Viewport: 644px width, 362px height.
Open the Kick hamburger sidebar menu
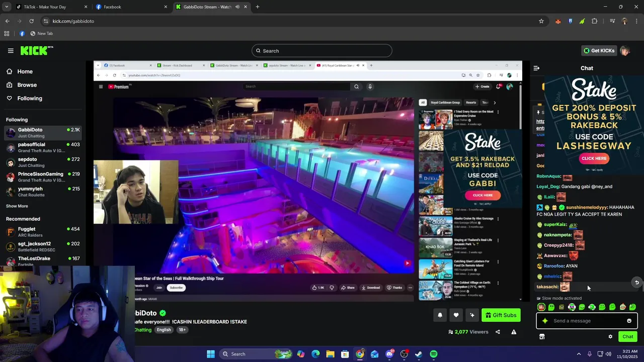click(11, 51)
